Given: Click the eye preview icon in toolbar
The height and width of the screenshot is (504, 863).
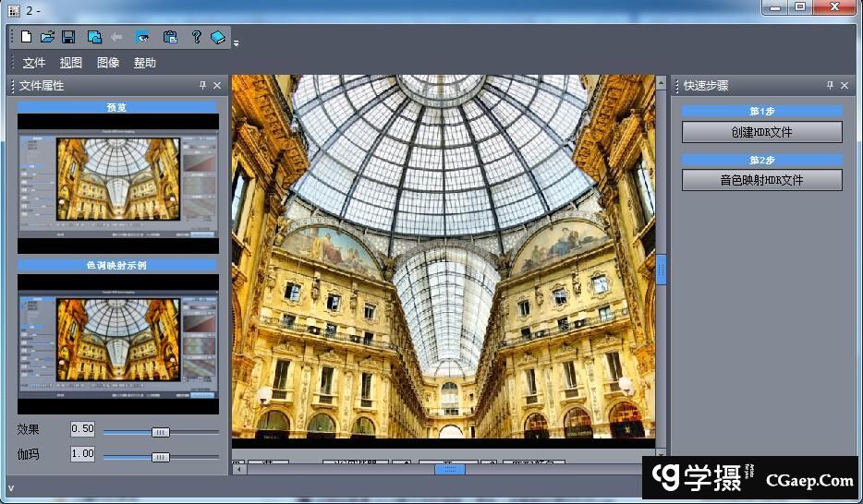Looking at the screenshot, I should point(142,37).
